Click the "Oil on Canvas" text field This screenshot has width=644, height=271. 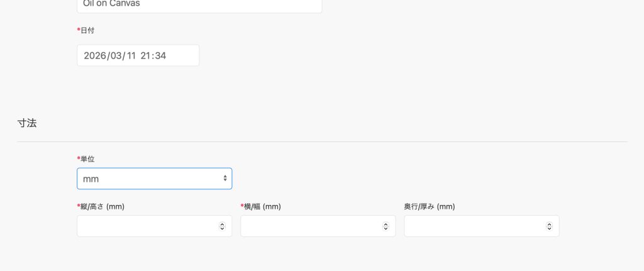(199, 5)
